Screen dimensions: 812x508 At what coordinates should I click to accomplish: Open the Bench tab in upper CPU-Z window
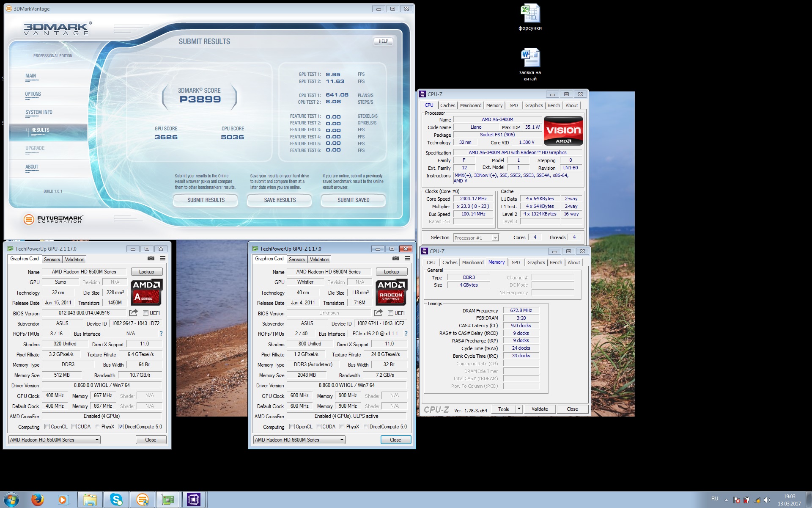click(554, 105)
